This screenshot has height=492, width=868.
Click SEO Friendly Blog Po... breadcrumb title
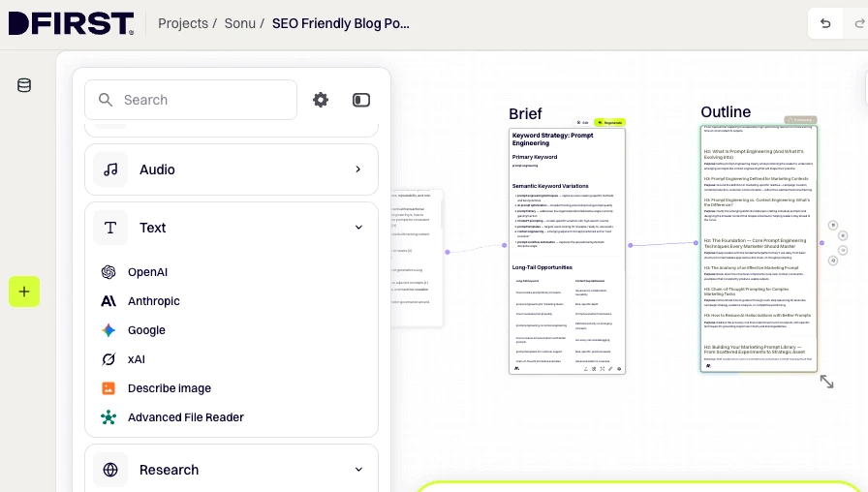(340, 23)
